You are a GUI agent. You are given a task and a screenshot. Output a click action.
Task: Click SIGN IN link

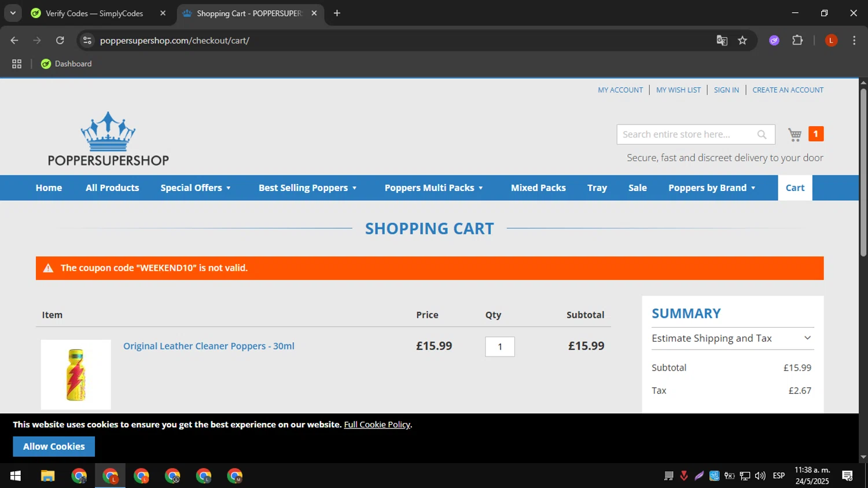click(726, 90)
